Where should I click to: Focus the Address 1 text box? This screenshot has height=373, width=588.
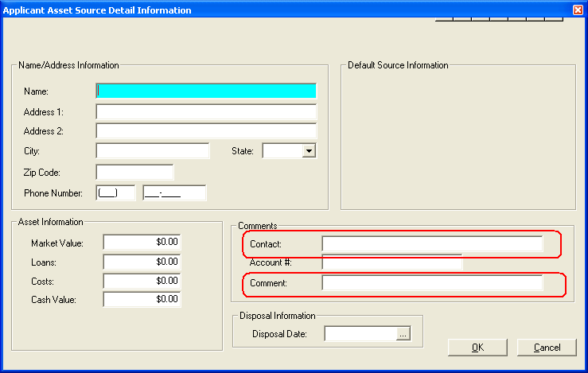click(205, 111)
